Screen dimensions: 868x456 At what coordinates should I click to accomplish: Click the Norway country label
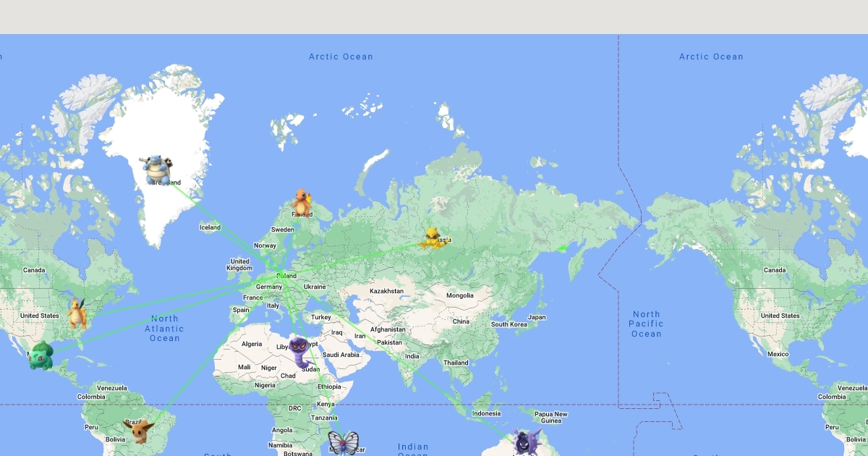point(265,245)
